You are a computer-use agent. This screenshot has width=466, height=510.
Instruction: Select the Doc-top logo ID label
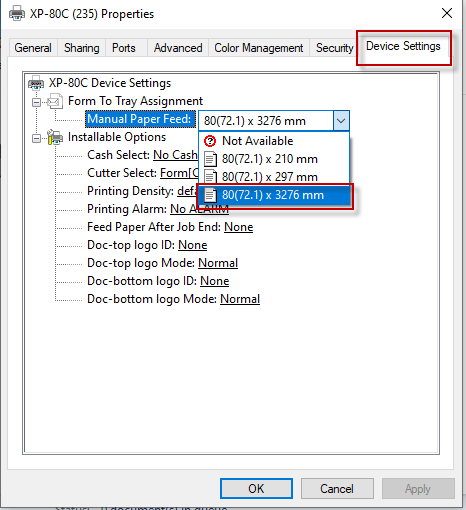(131, 245)
